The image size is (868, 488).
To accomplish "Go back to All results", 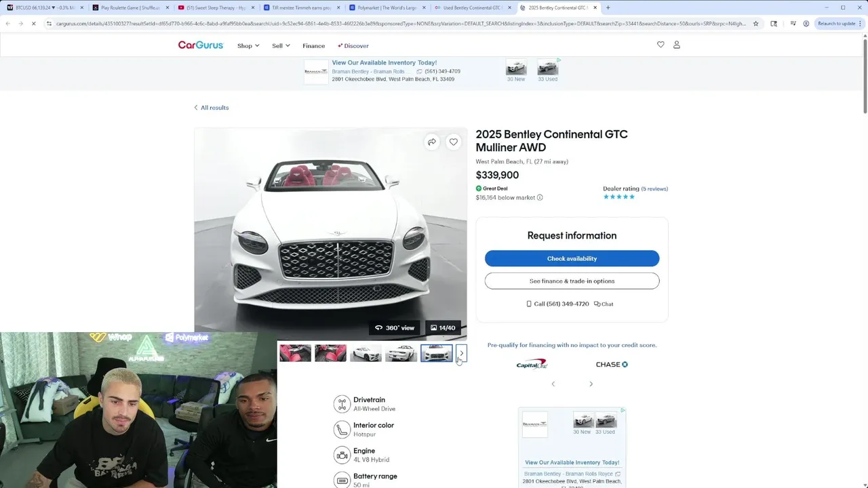I will tap(211, 108).
